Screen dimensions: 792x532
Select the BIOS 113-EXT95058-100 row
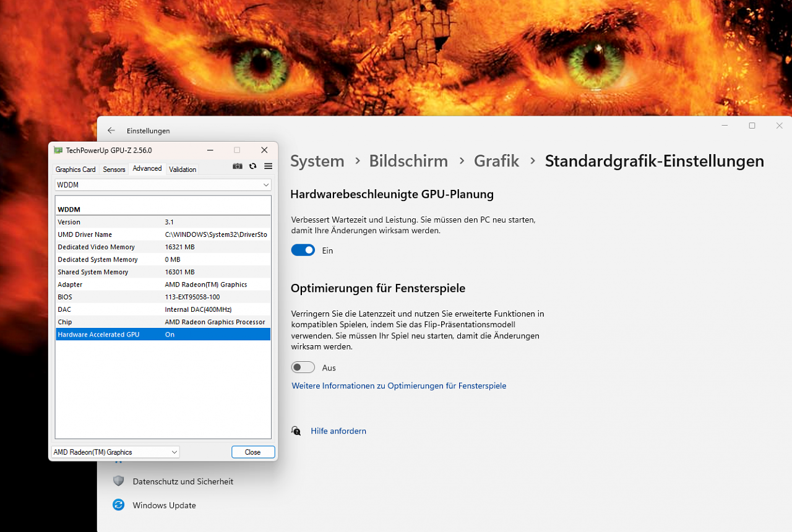[x=163, y=297]
